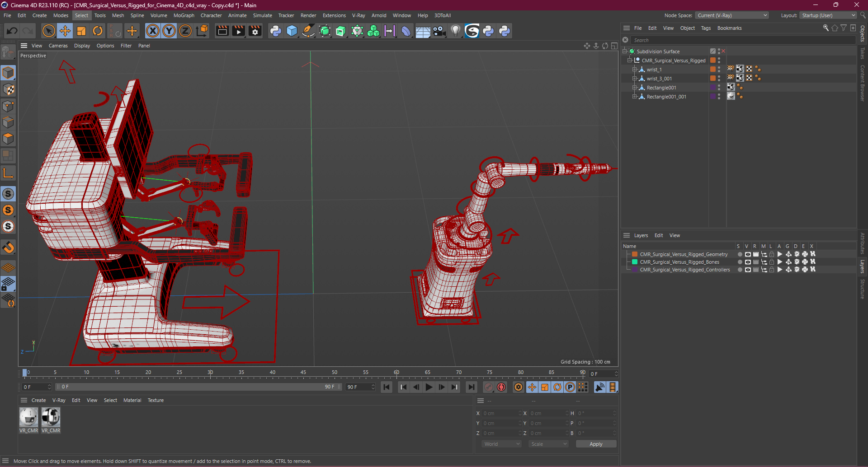Go to start of animation

tap(387, 387)
